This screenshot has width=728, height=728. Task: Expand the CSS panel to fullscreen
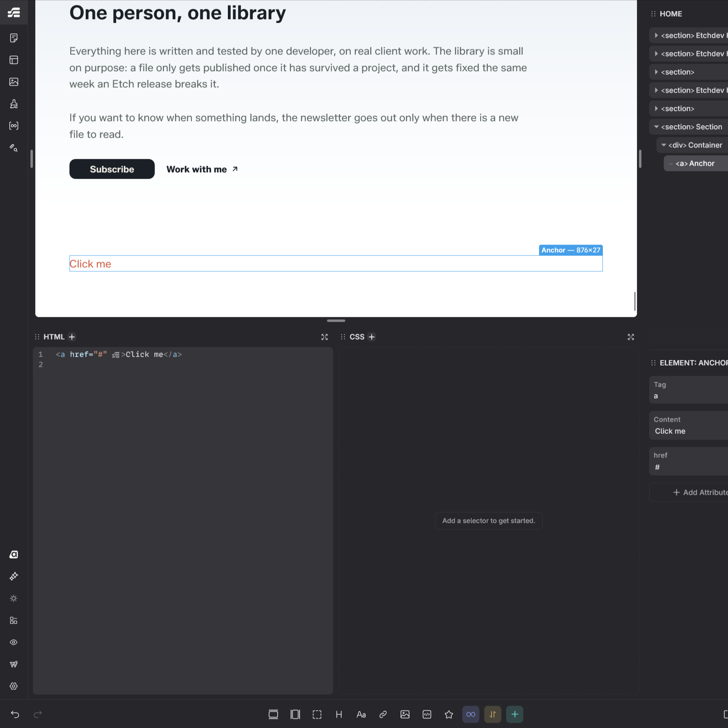coord(631,337)
